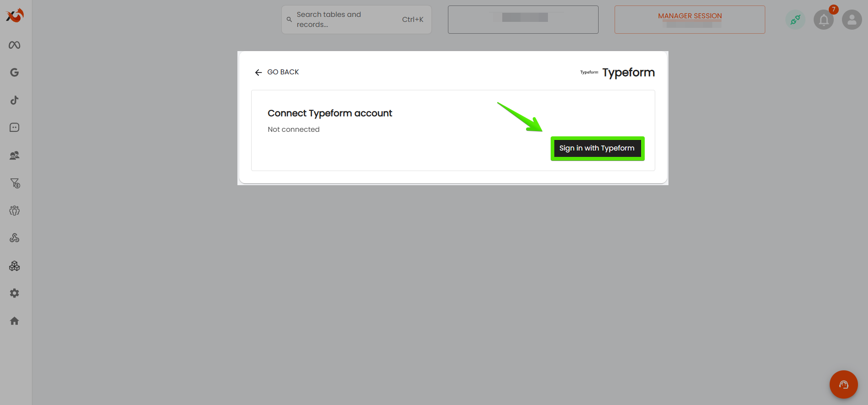Click the app logo at top left

pos(15,16)
